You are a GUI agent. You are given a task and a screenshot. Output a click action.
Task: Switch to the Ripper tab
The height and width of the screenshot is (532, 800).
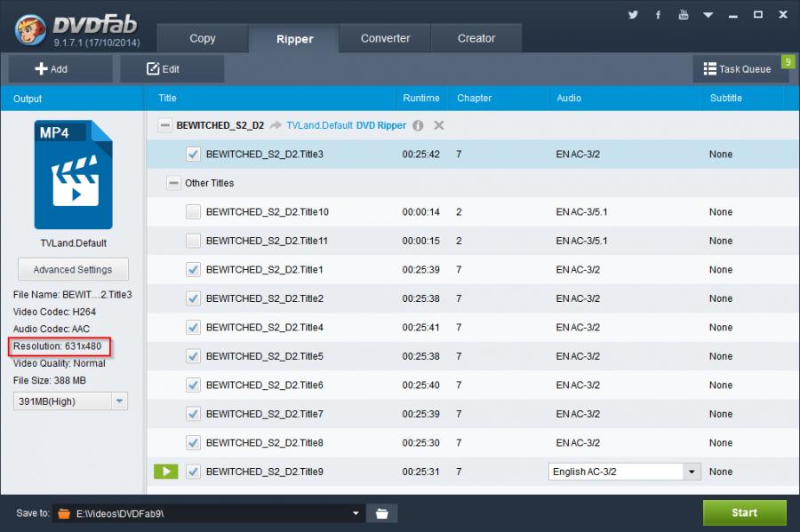pos(294,39)
